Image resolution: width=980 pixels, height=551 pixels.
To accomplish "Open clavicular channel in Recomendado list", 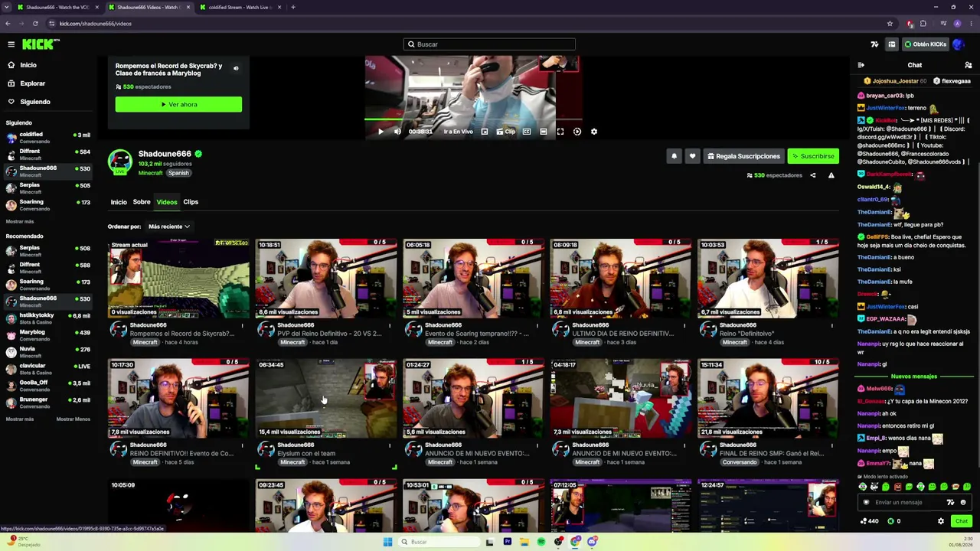I will pos(47,369).
